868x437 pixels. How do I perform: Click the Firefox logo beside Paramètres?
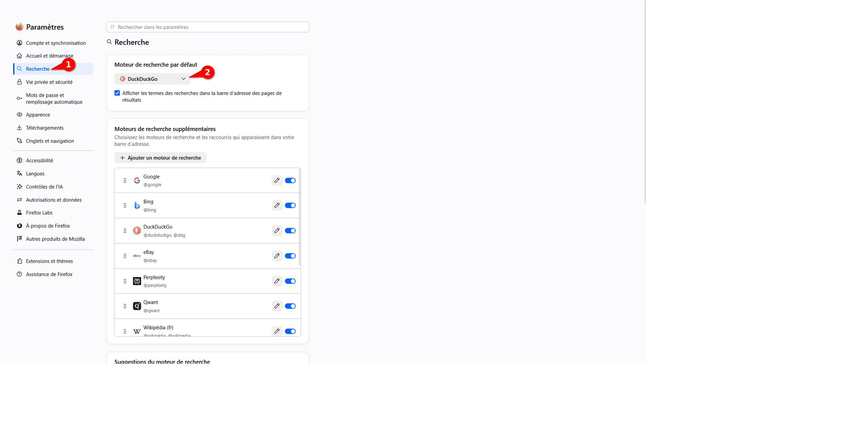pyautogui.click(x=19, y=27)
